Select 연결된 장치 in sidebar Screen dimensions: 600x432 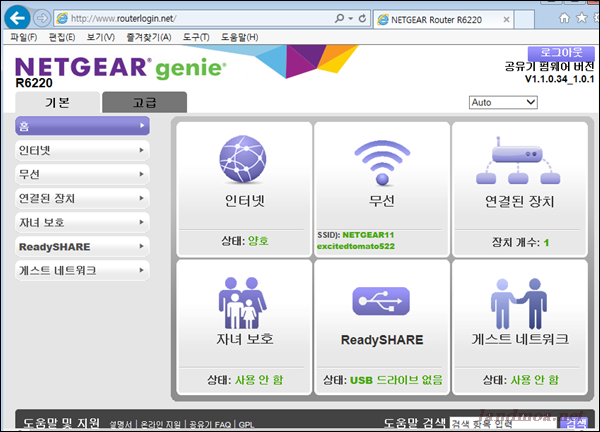pos(82,198)
